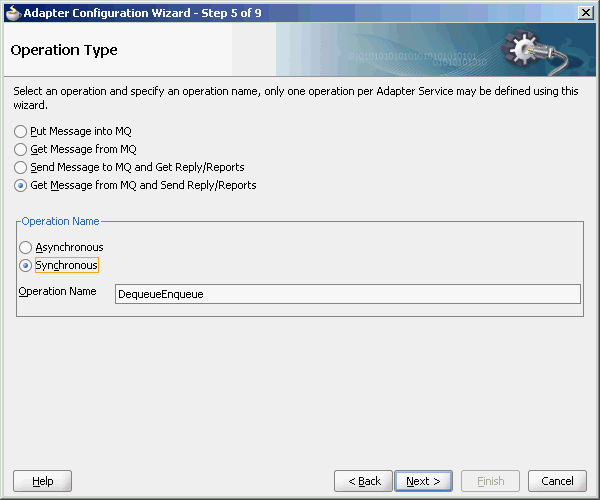
Task: Cancel the adapter configuration wizard
Action: (557, 481)
